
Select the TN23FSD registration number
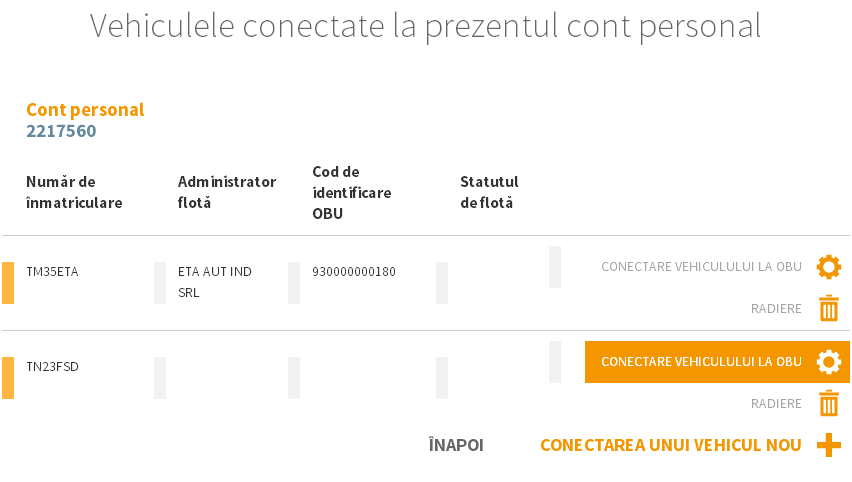click(x=52, y=367)
